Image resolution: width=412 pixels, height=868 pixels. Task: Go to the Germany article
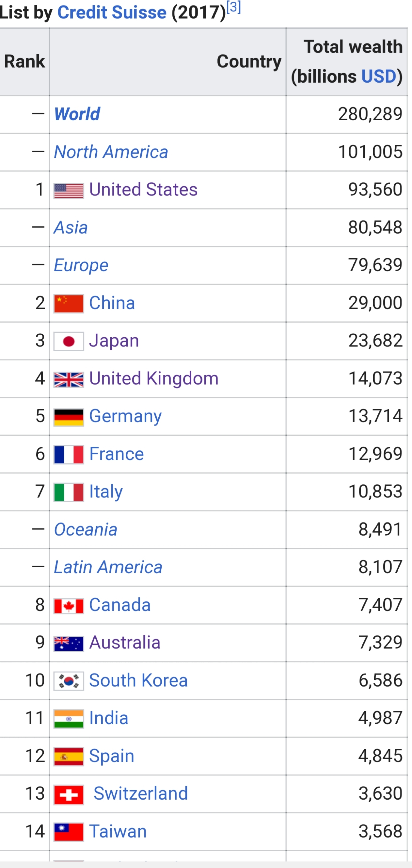[125, 416]
